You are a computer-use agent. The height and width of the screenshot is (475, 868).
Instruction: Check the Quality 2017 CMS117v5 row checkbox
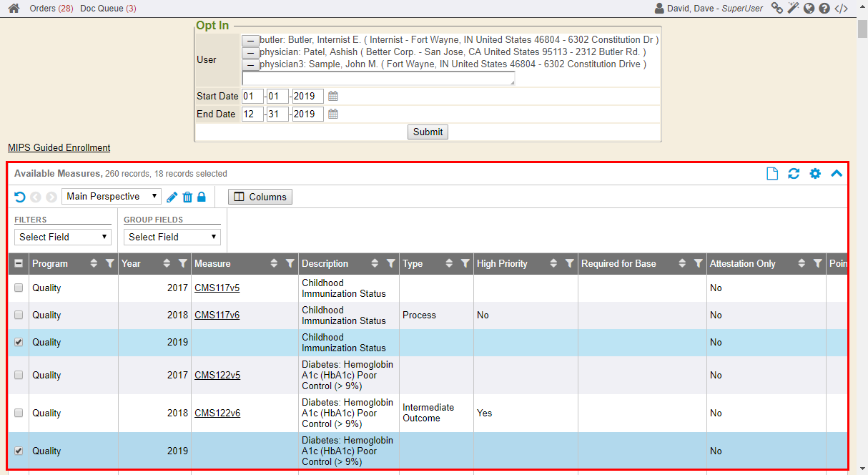click(19, 288)
